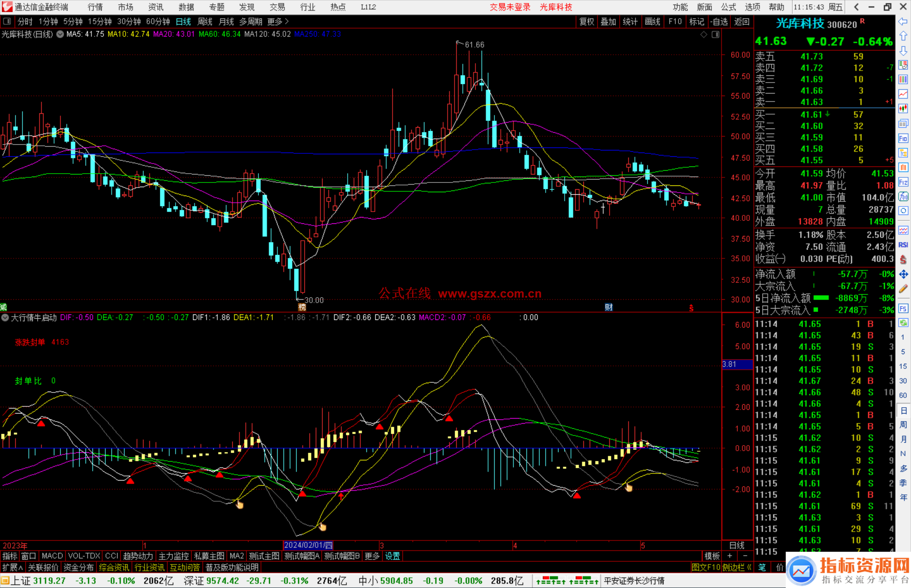Open the 多周期 multi-period option
Viewport: 911px width, 588px height.
tap(251, 21)
